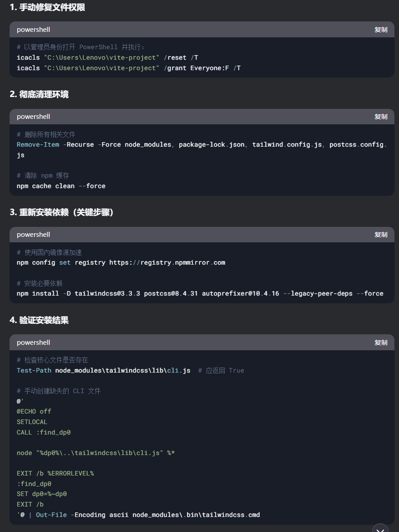Click the heading '1. 手动修复文件权限'

pyautogui.click(x=47, y=7)
